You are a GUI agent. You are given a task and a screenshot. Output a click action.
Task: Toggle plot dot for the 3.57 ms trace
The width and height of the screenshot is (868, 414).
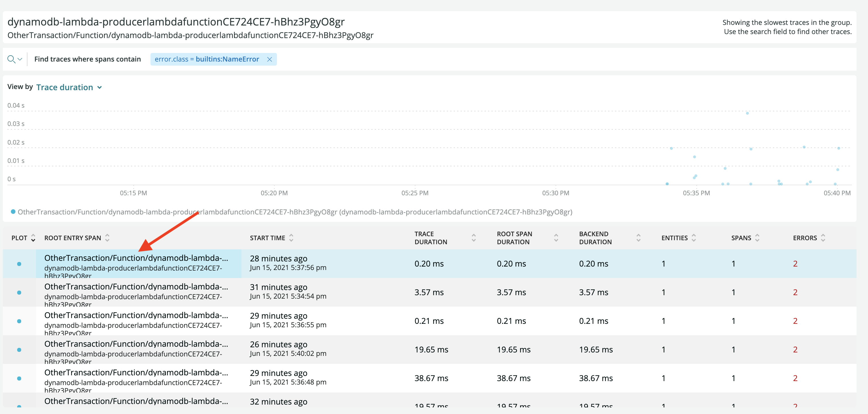coord(19,293)
